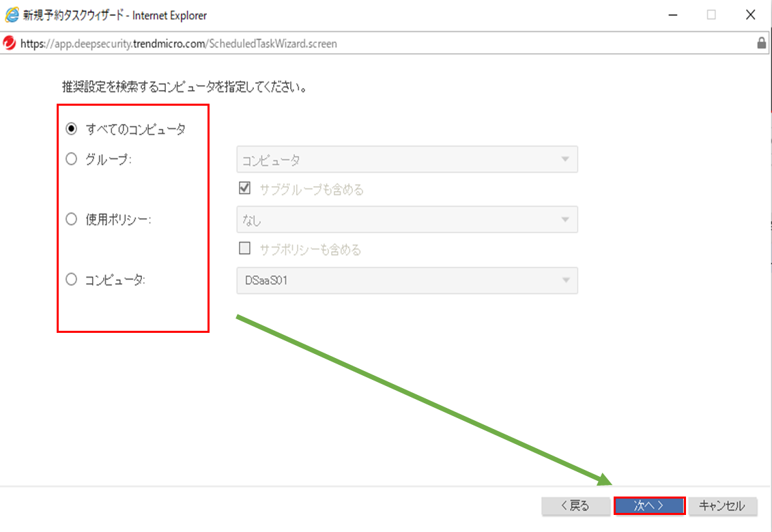772x532 pixels.
Task: Click the 戻る button
Action: [x=575, y=506]
